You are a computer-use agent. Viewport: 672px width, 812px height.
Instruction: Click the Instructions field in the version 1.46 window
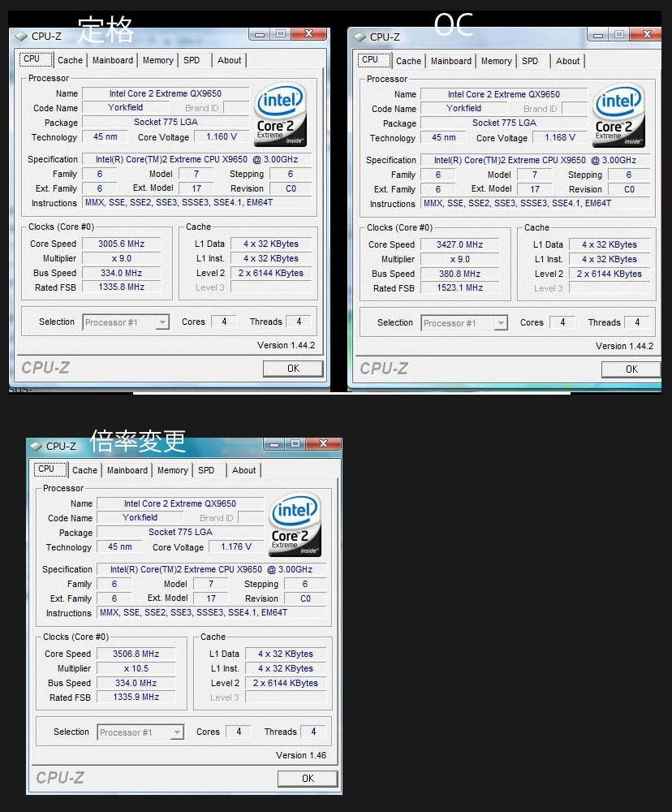point(211,612)
